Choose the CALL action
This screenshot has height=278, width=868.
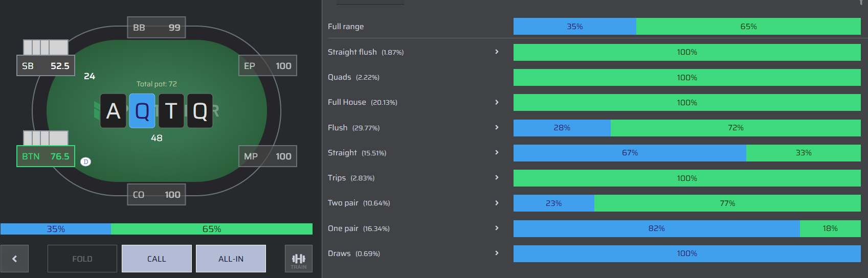coord(157,259)
